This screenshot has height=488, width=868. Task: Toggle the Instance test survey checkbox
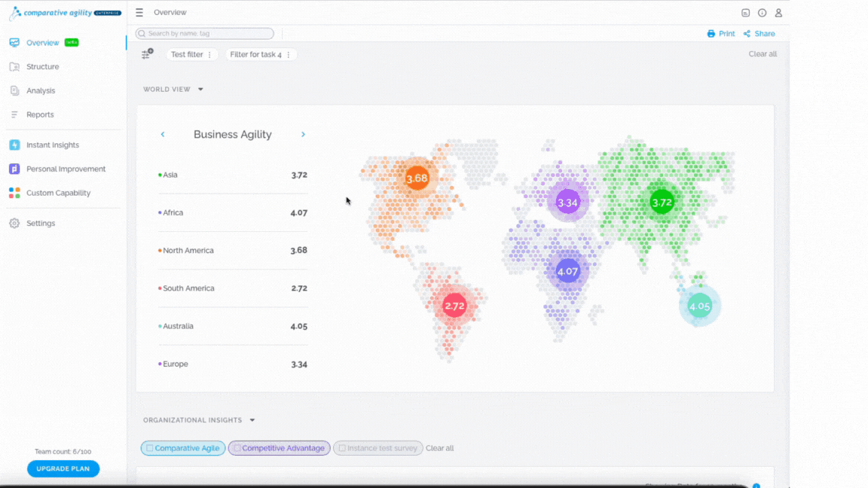pos(342,448)
